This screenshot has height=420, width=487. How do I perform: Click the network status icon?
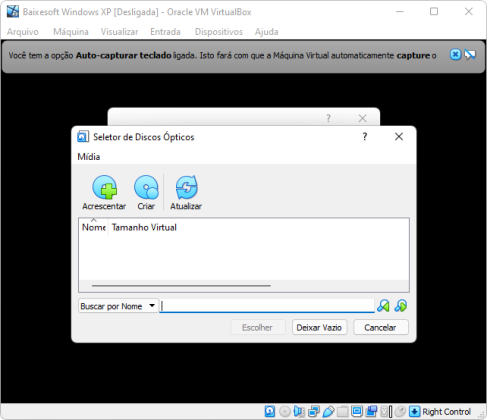click(x=314, y=411)
